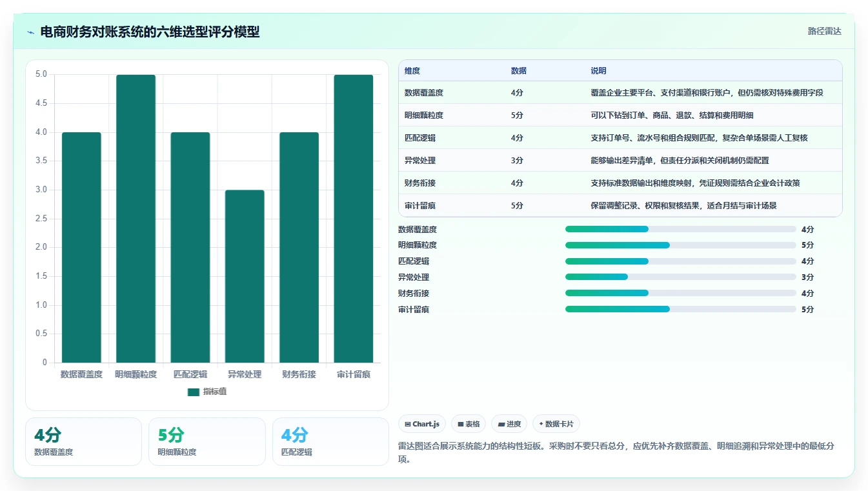Click the 维度 column header
This screenshot has width=868, height=491.
point(412,71)
